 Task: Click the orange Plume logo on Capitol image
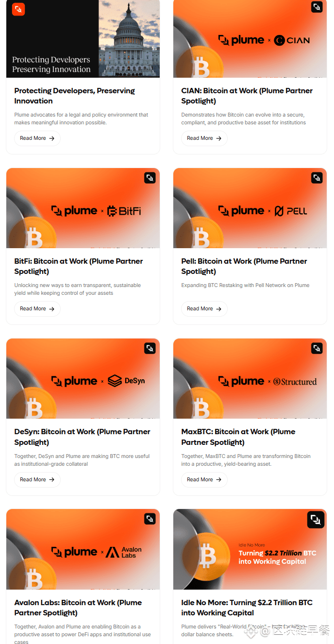point(18,9)
